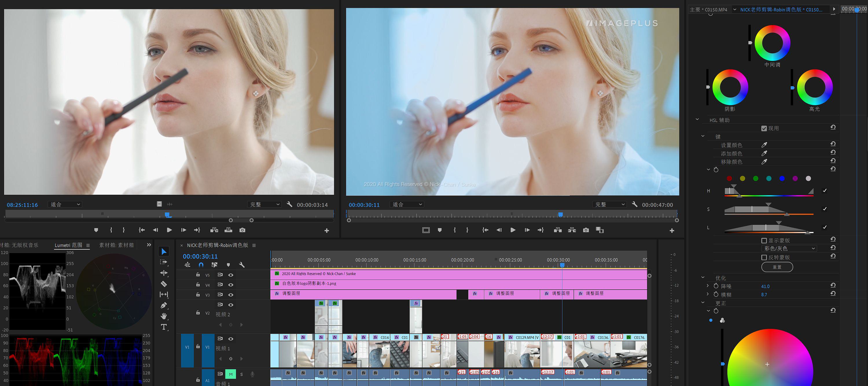The image size is (868, 386).
Task: Step forward one frame in Program monitor
Action: point(527,230)
